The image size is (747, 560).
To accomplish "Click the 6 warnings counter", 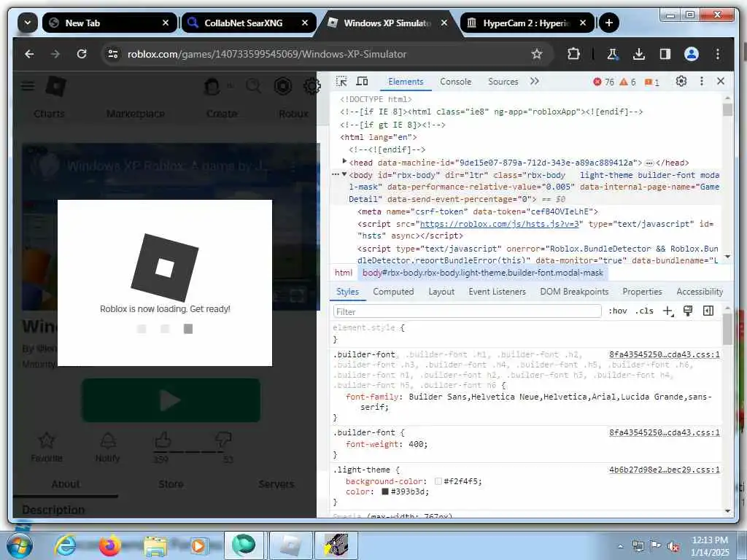I will tap(627, 82).
